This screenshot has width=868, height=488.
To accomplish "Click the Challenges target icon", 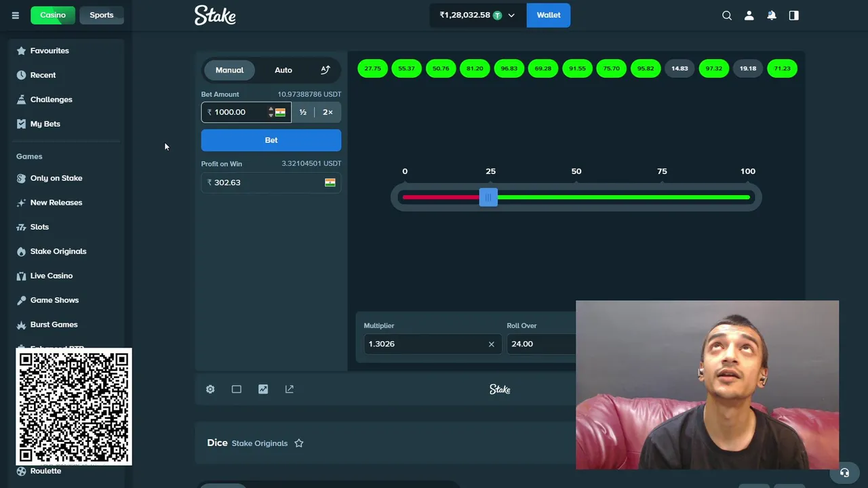I will coord(21,100).
